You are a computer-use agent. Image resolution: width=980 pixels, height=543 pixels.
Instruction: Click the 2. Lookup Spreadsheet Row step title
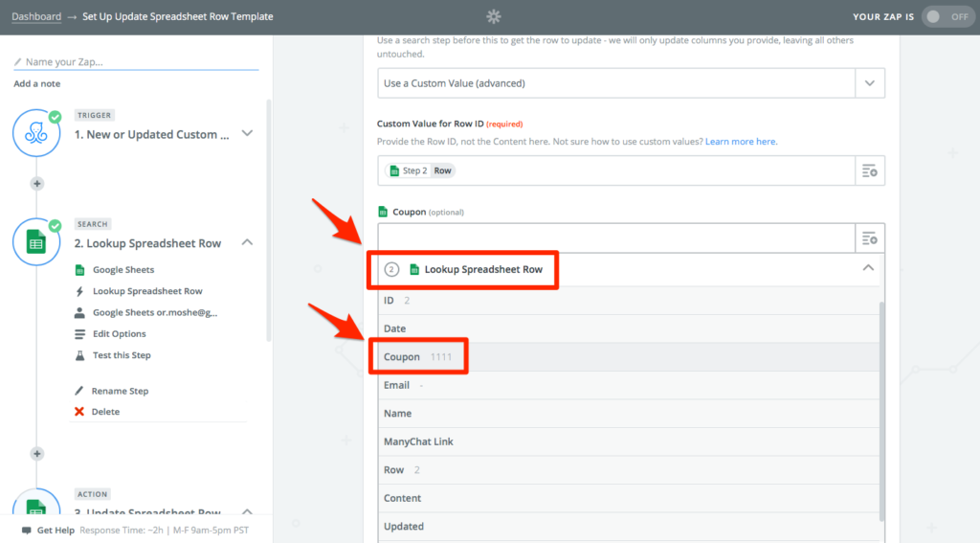click(x=147, y=243)
